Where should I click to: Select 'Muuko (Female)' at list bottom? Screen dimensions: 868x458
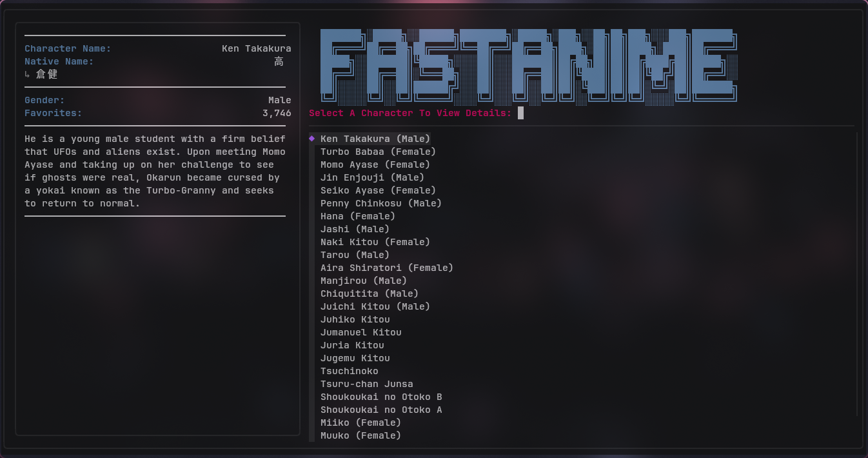[361, 435]
